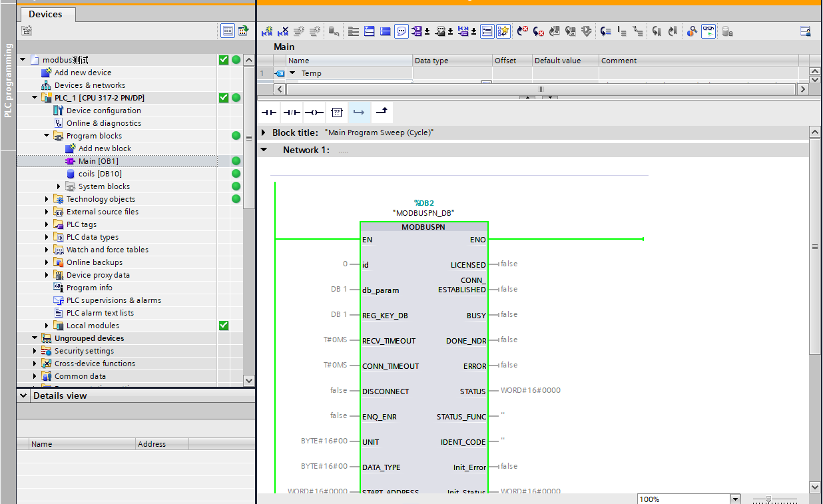This screenshot has height=504, width=823.
Task: Click the delete network toolbar icon
Action: [x=283, y=31]
